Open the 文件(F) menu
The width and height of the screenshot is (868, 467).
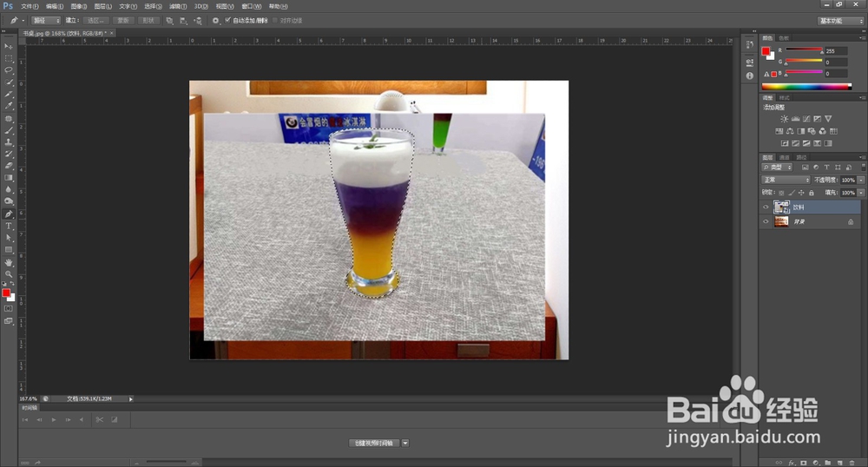click(30, 7)
